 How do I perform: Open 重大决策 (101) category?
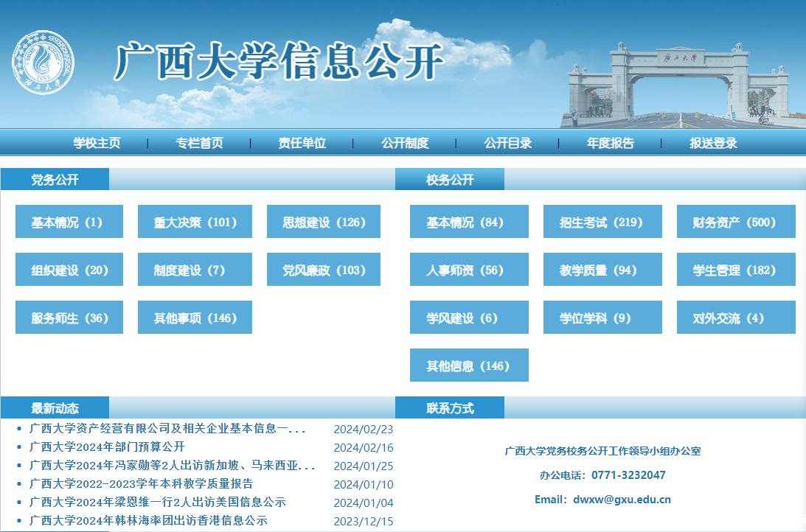pos(195,222)
